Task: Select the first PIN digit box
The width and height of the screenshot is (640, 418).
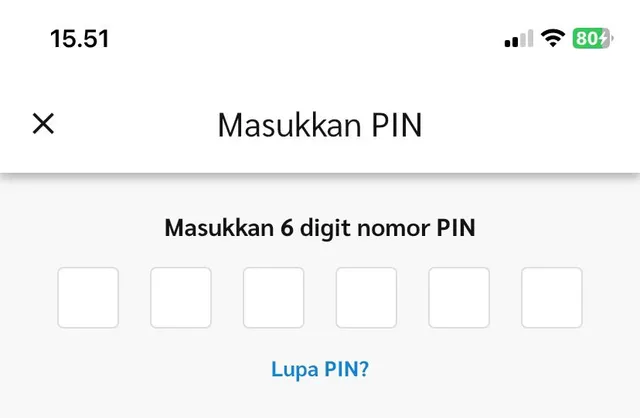Action: click(x=88, y=298)
